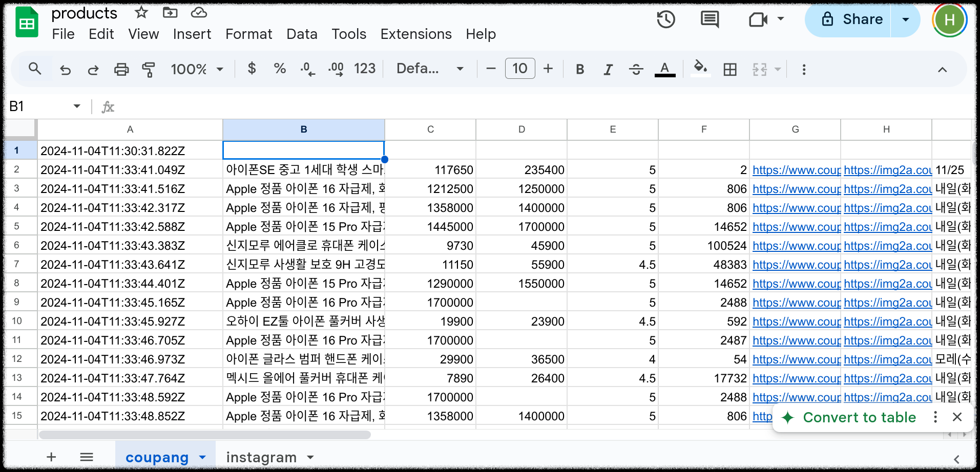Select column D header
This screenshot has width=980, height=472.
click(x=522, y=130)
